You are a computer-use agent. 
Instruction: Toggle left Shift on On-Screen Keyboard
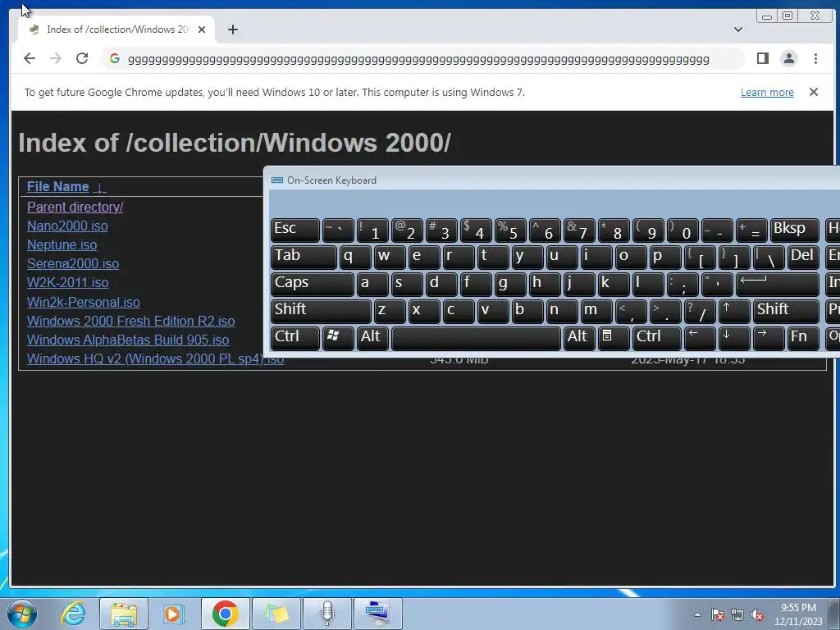321,311
